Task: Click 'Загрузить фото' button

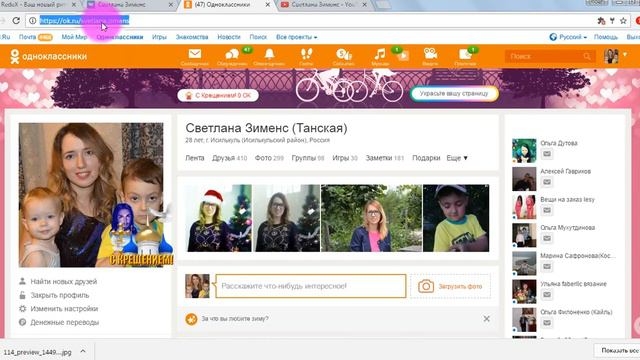Action: click(450, 287)
